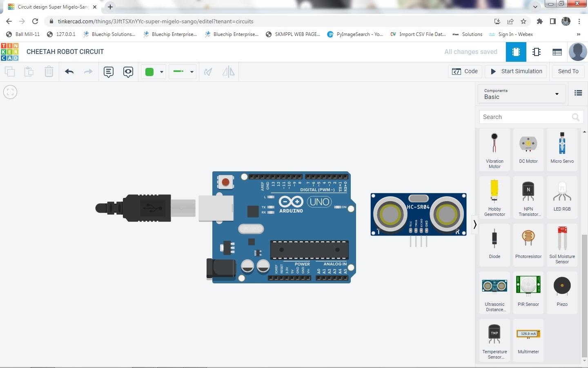588x368 pixels.
Task: Open the notes tool icon
Action: pyautogui.click(x=108, y=72)
